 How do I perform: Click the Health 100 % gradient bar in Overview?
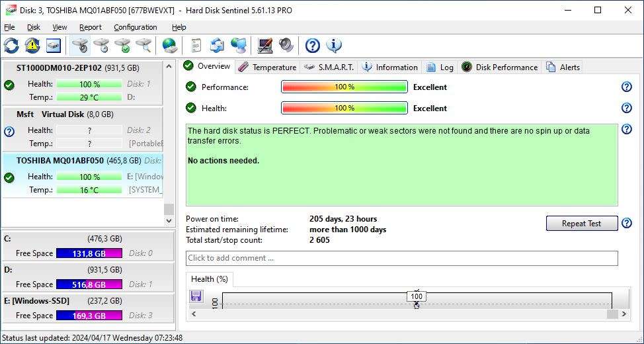click(344, 108)
